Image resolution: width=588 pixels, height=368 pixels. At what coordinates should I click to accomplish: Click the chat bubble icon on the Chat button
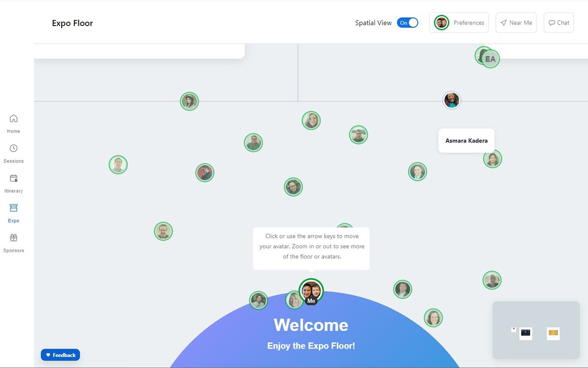coord(552,22)
